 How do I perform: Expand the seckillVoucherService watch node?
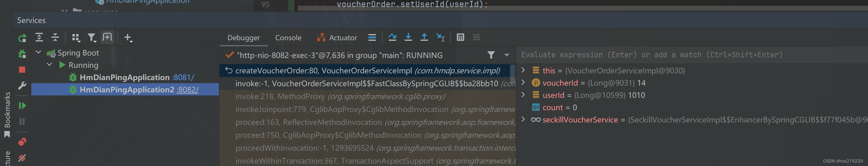tap(523, 119)
